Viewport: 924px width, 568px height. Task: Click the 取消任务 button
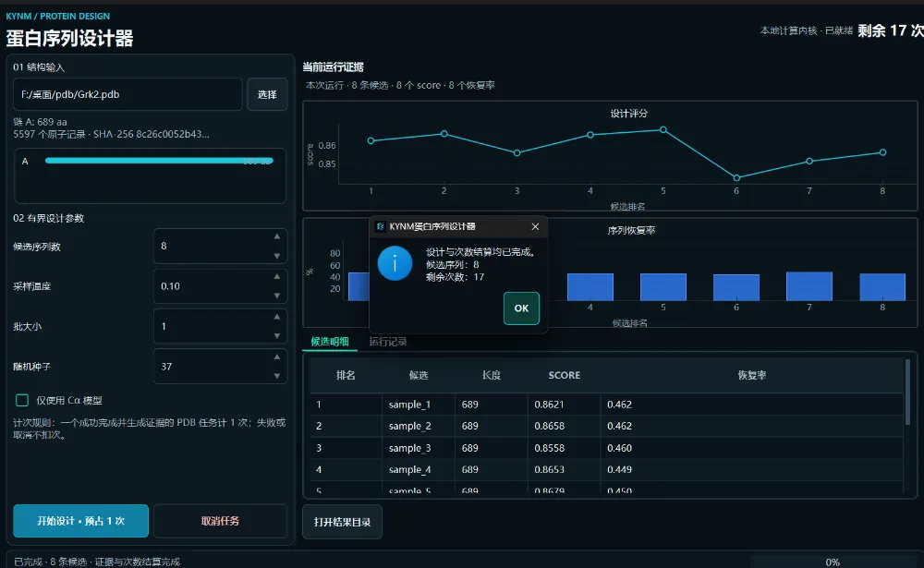coord(221,521)
